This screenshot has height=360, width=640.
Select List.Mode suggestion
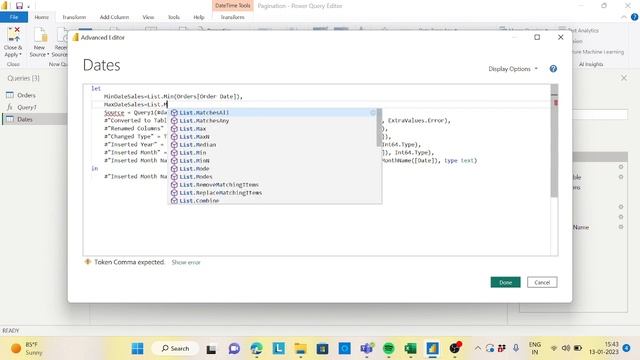click(x=272, y=169)
